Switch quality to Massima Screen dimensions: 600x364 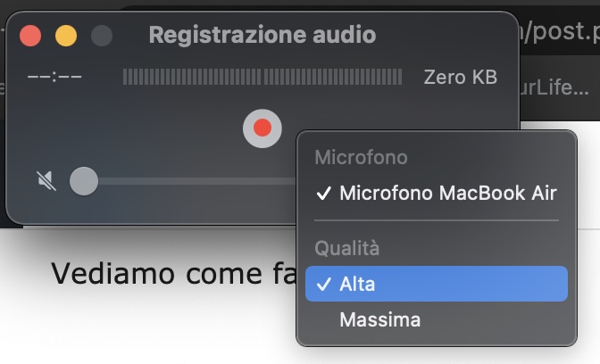379,318
